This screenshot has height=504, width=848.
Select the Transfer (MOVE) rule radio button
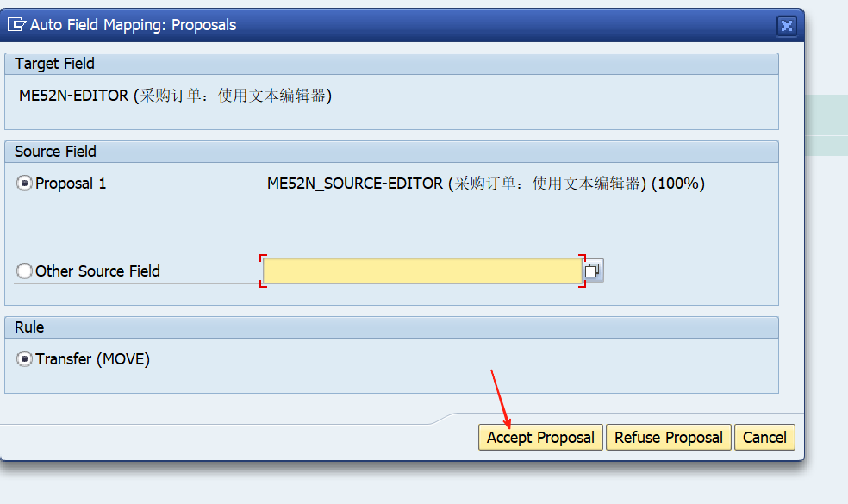[24, 358]
